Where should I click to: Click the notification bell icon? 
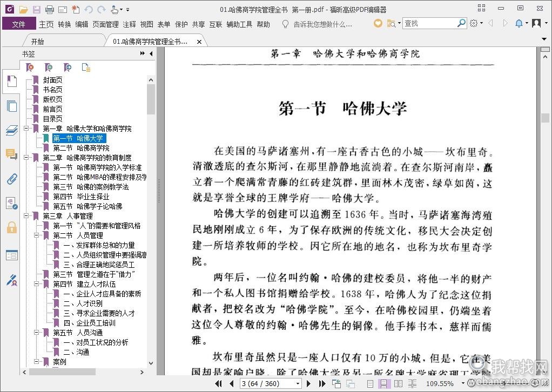click(x=519, y=23)
